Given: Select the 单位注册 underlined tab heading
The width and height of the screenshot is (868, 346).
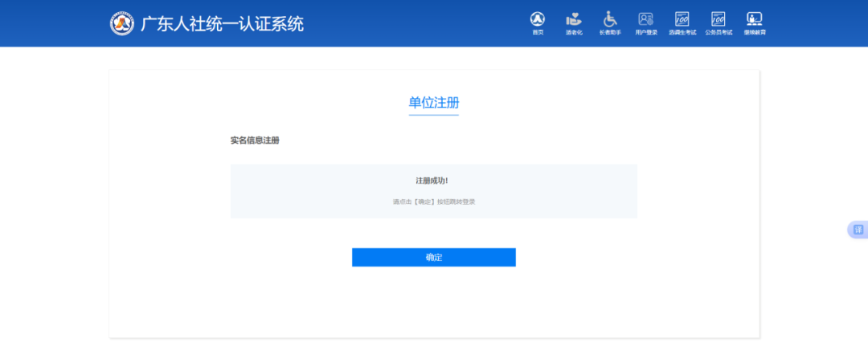Looking at the screenshot, I should 433,103.
